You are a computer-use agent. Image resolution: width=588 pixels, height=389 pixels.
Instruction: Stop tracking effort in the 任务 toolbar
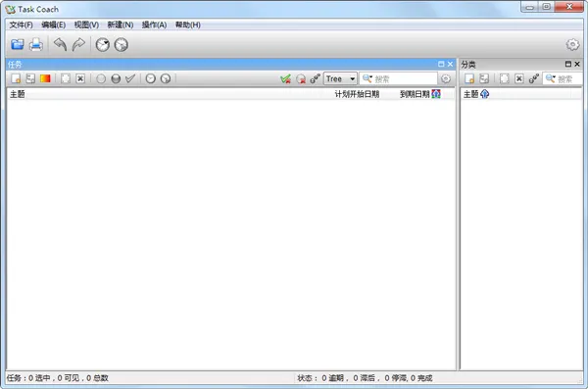(166, 78)
